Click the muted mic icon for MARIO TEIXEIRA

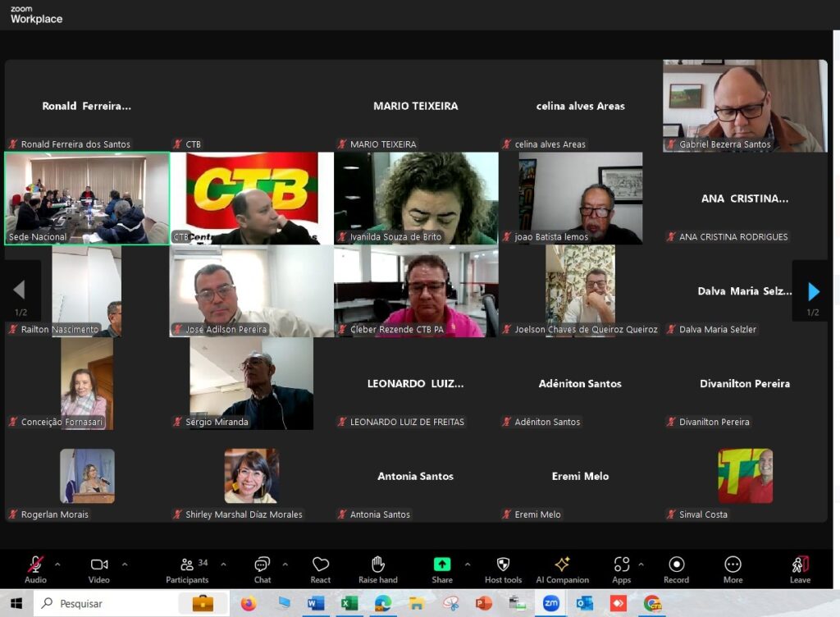click(x=342, y=144)
